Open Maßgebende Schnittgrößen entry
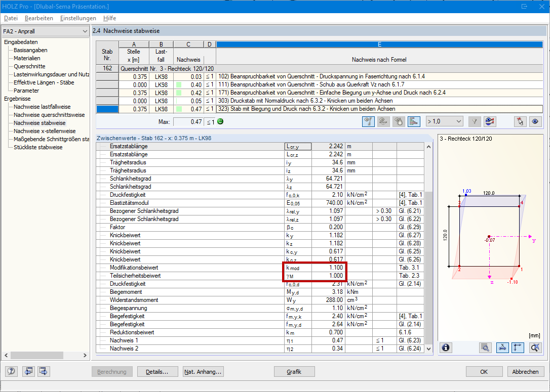This screenshot has height=392, width=550. click(x=51, y=139)
